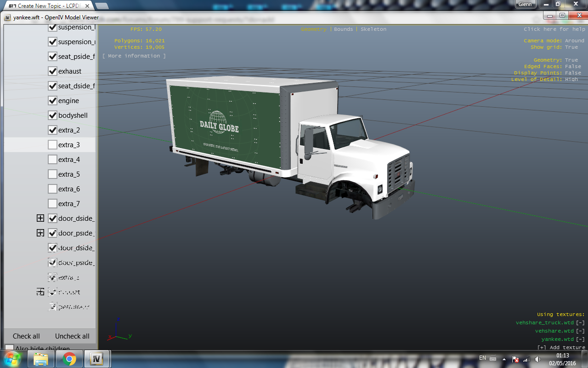Toggle the Display Points: False setting
The height and width of the screenshot is (368, 588).
coord(548,73)
